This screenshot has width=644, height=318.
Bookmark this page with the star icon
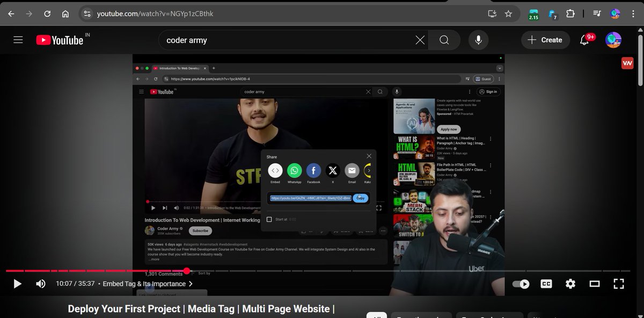coord(508,14)
